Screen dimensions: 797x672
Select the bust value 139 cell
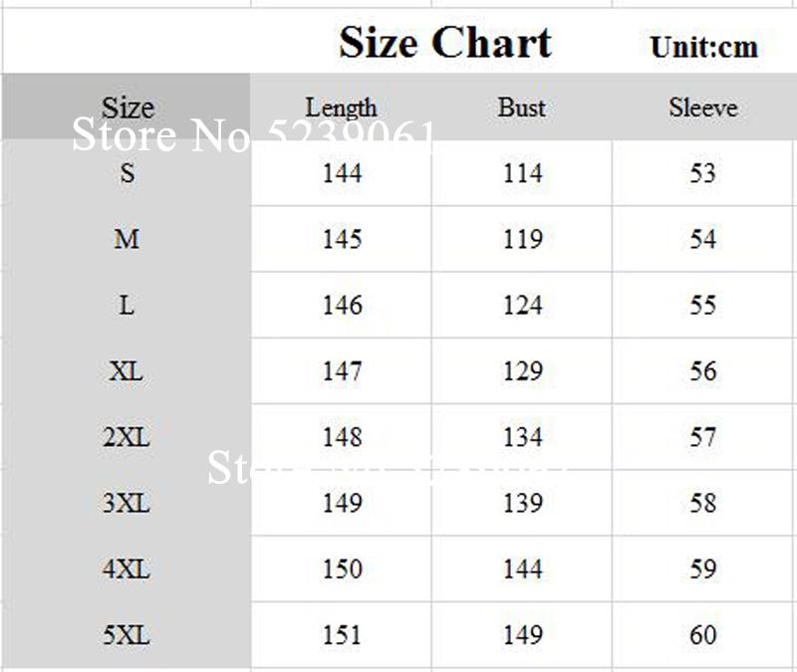point(522,503)
